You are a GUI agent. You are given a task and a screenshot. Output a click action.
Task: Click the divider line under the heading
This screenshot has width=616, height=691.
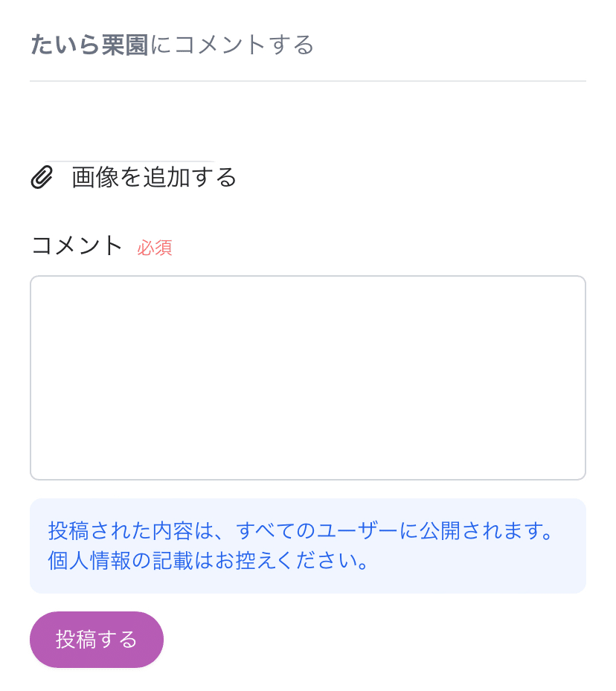308,81
